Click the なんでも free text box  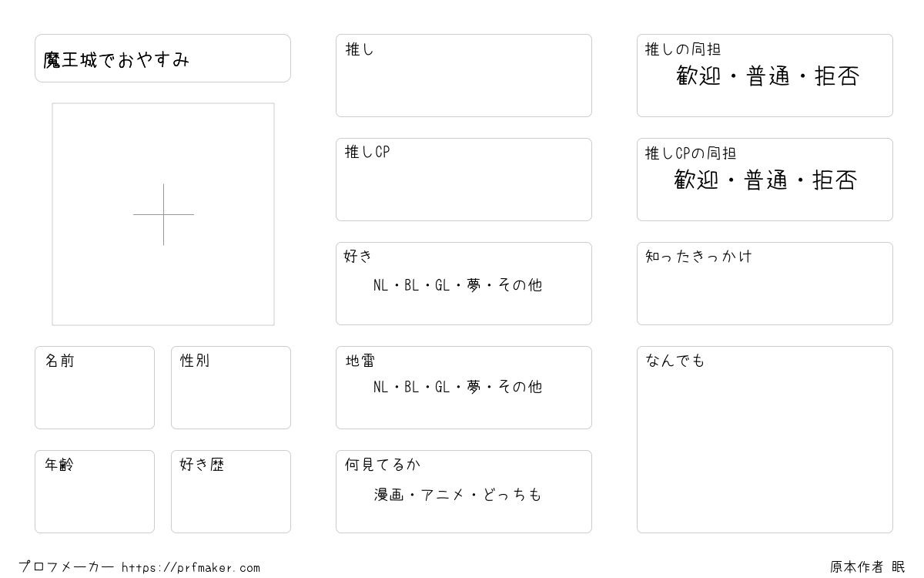(765, 439)
